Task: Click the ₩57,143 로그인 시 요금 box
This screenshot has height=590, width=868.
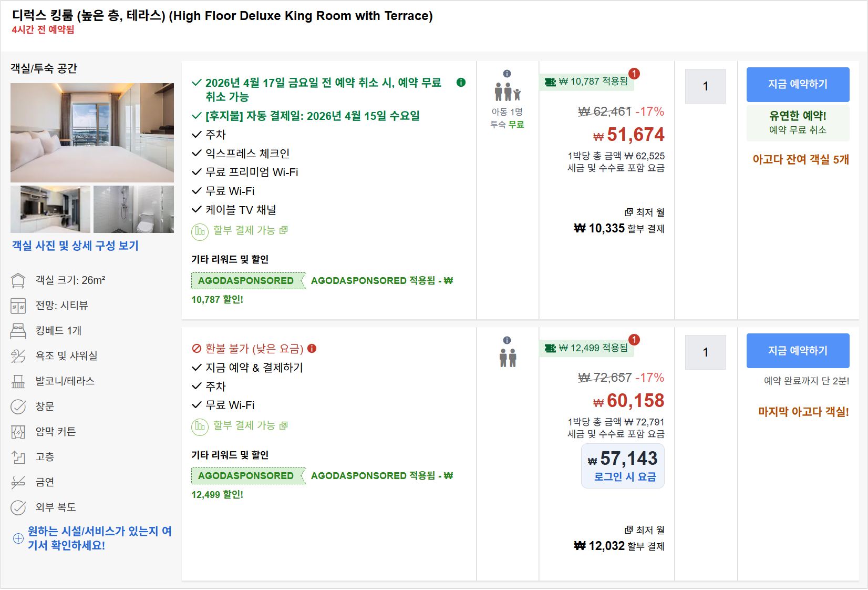Action: 623,466
